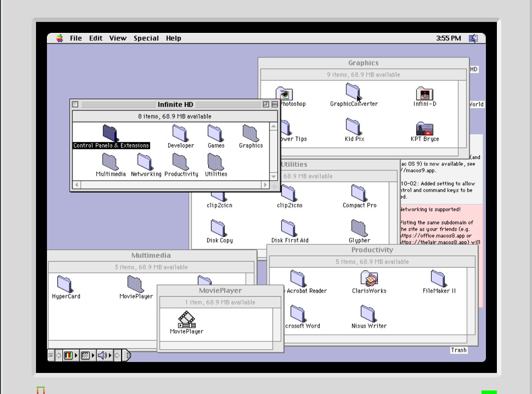This screenshot has height=394, width=532.
Task: Select Acrobat Reader folder in Productivity window
Action: 298,278
